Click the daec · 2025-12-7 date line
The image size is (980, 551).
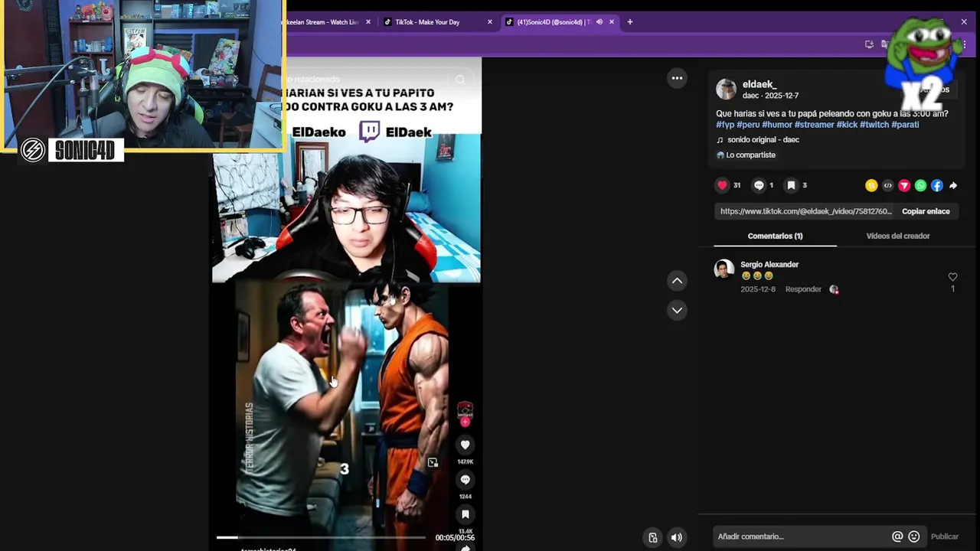tap(770, 96)
